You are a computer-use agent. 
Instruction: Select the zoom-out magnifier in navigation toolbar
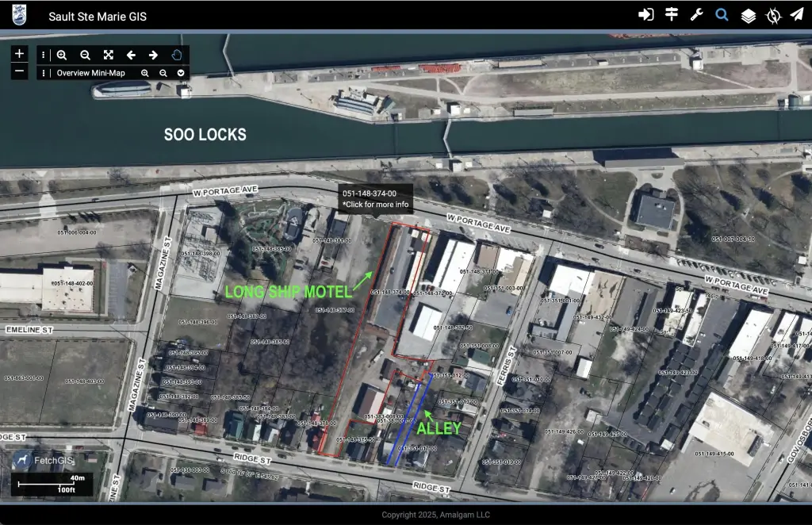(x=85, y=55)
